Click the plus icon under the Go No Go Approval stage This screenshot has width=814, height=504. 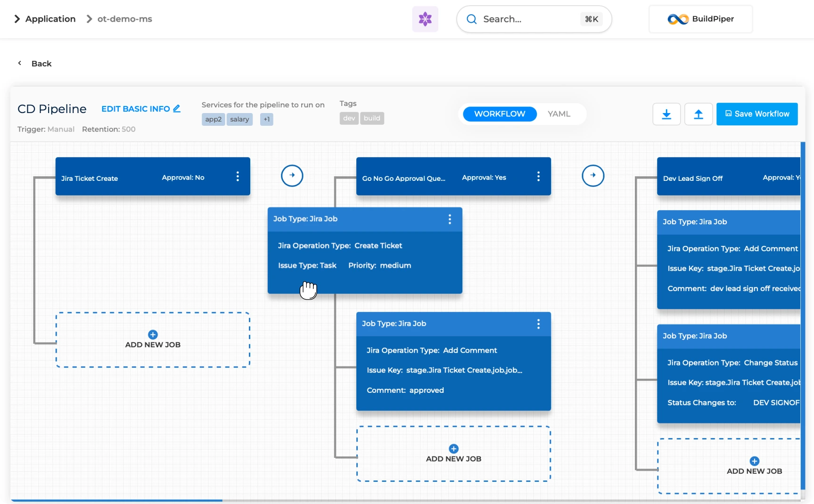click(x=453, y=448)
